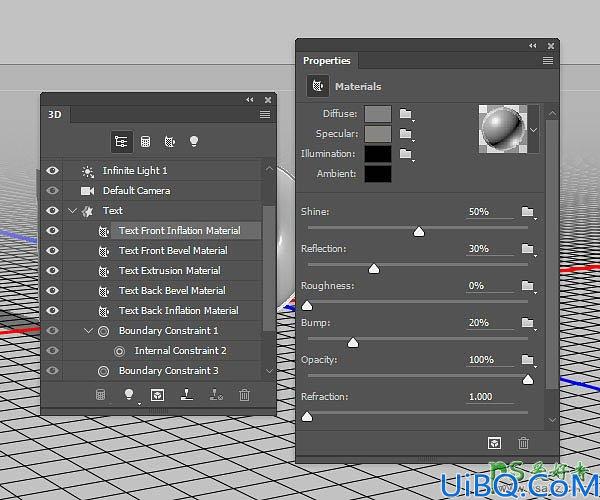Hide Text Front Inflation Material
This screenshot has width=600, height=500.
pyautogui.click(x=52, y=230)
